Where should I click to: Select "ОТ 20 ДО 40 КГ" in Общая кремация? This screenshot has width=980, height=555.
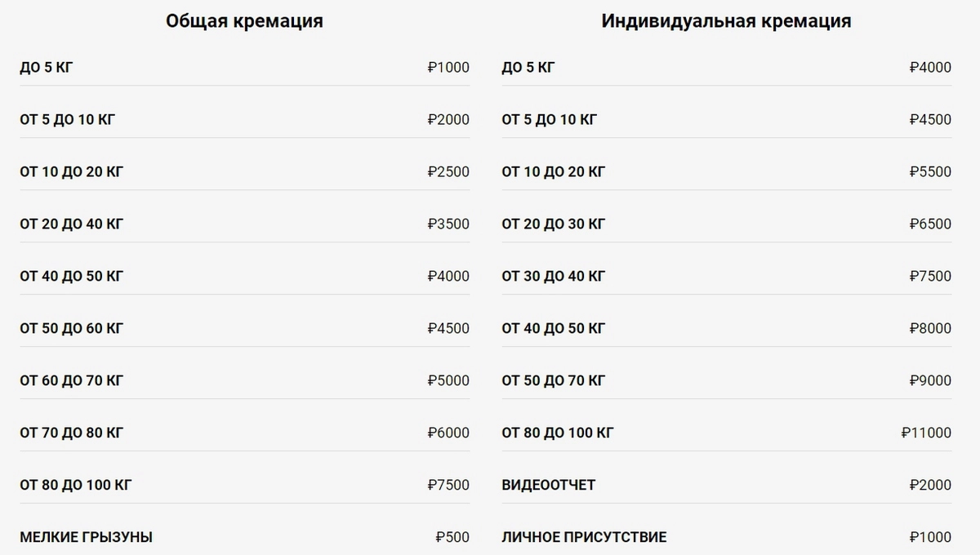[72, 224]
